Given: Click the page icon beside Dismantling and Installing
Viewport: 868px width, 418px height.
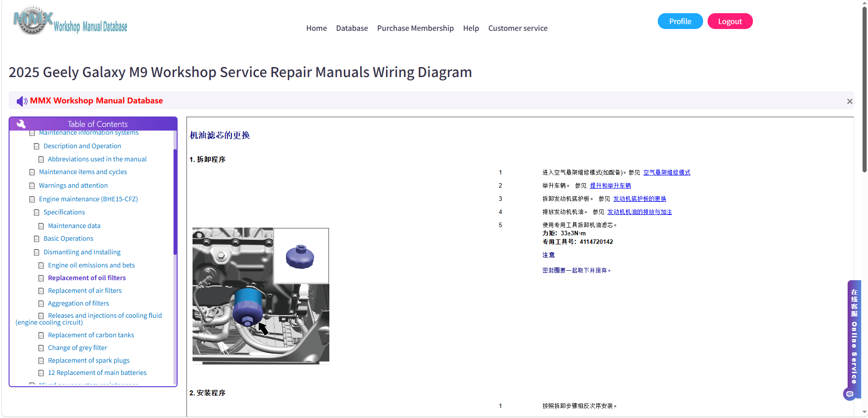Looking at the screenshot, I should click(x=37, y=253).
